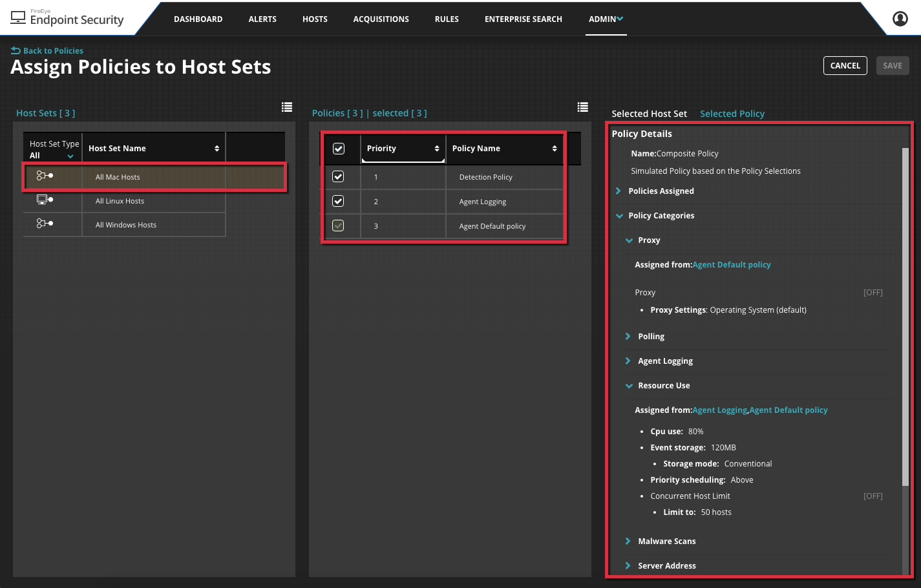The image size is (921, 588).
Task: Select the All Linux Hosts row
Action: click(x=125, y=201)
